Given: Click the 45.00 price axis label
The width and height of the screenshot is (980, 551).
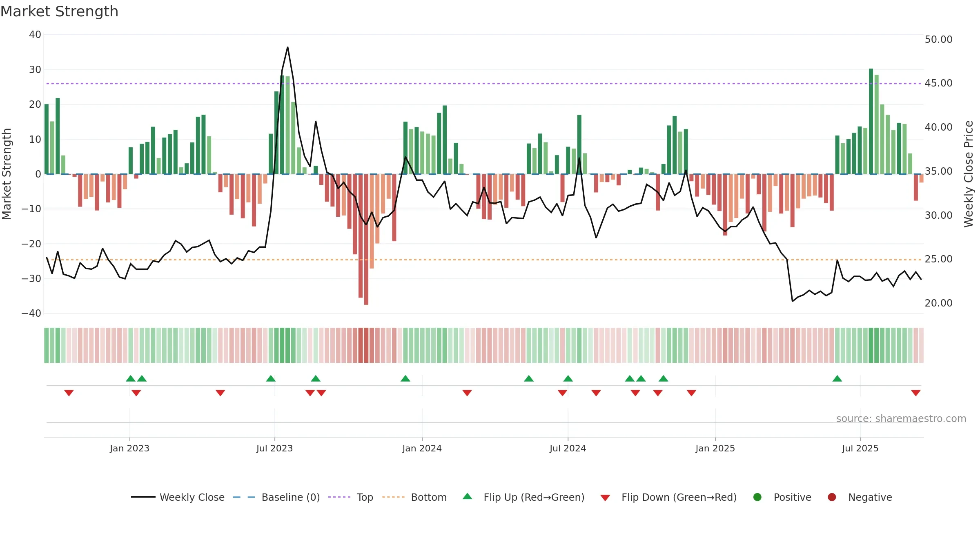Looking at the screenshot, I should pos(938,83).
